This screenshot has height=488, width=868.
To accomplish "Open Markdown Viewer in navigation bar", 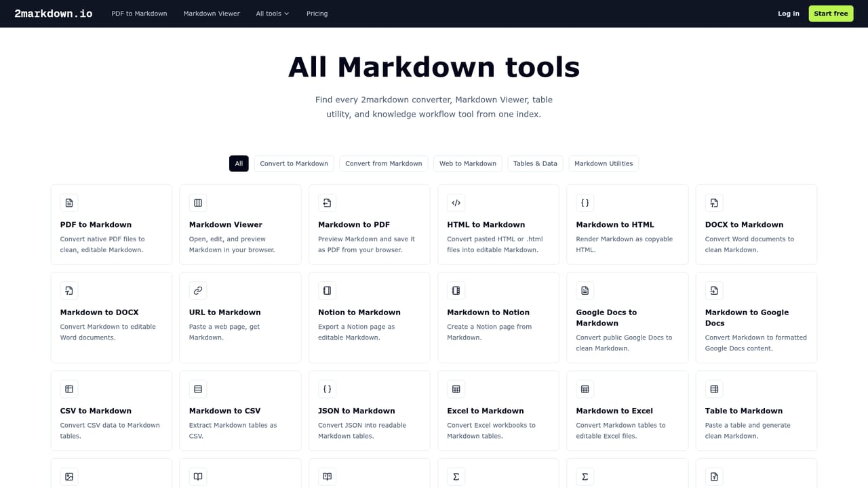I will [212, 14].
